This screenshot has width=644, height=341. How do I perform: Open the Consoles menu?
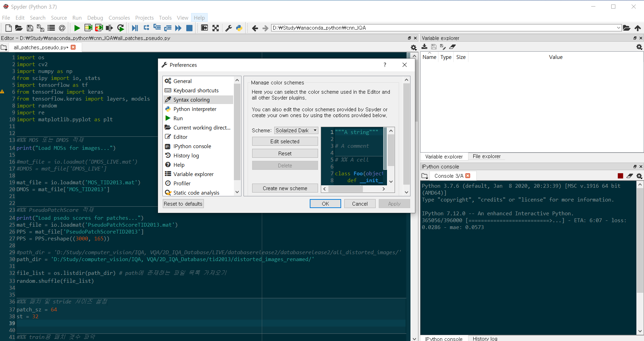(119, 18)
